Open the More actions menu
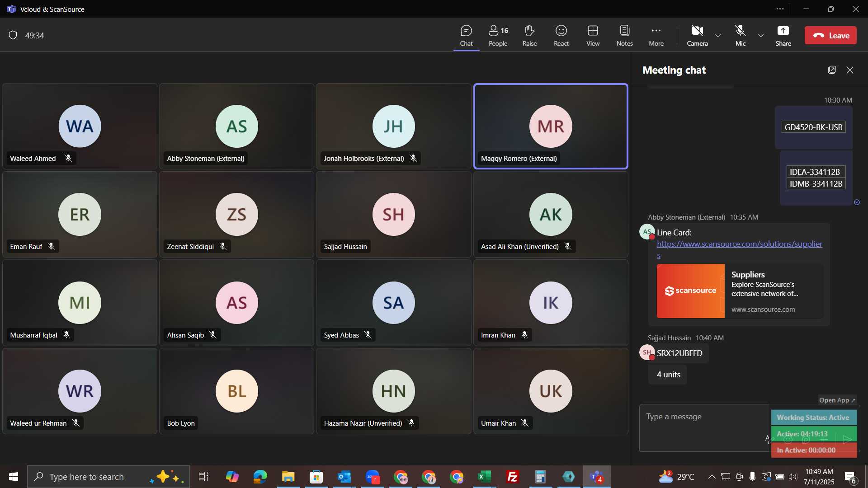 656,36
